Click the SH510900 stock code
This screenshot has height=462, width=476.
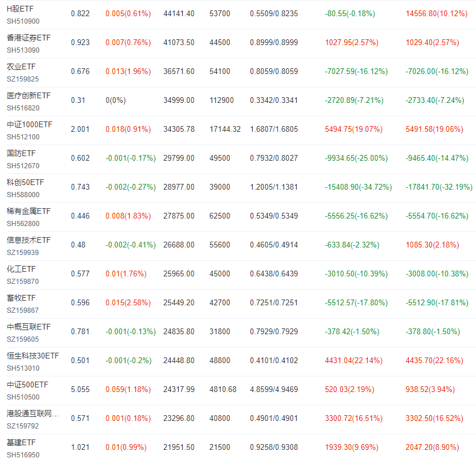[x=23, y=21]
